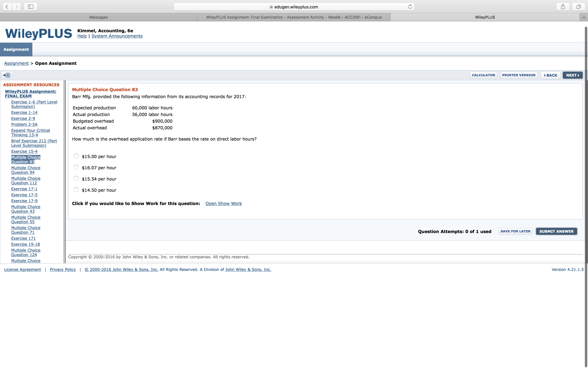Go to Exercise 2-9
This screenshot has width=588, height=368.
coord(23,118)
